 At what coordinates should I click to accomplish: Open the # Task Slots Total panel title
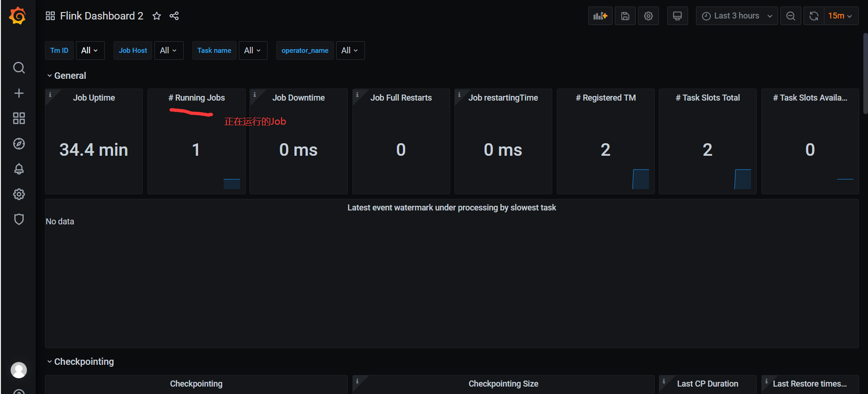[x=708, y=98]
